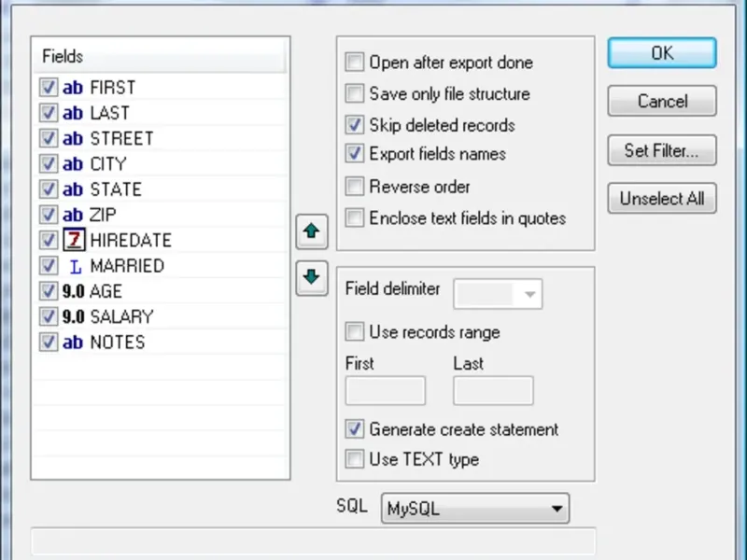Uncheck the CITY field checkbox
Viewport: 747px width, 560px height.
(x=49, y=164)
